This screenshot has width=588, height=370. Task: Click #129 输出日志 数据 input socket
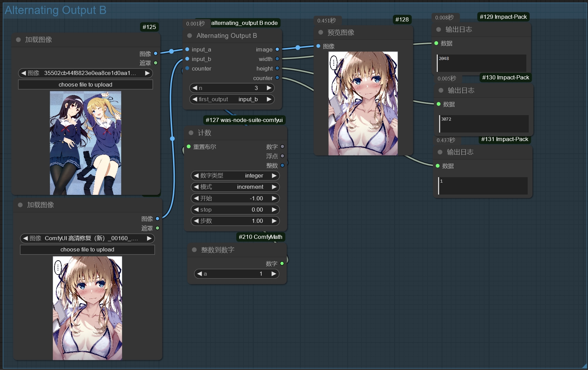(436, 43)
